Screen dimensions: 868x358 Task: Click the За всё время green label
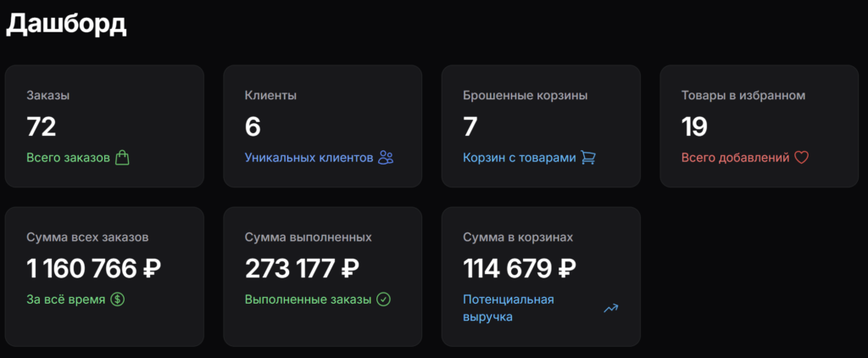pyautogui.click(x=66, y=299)
